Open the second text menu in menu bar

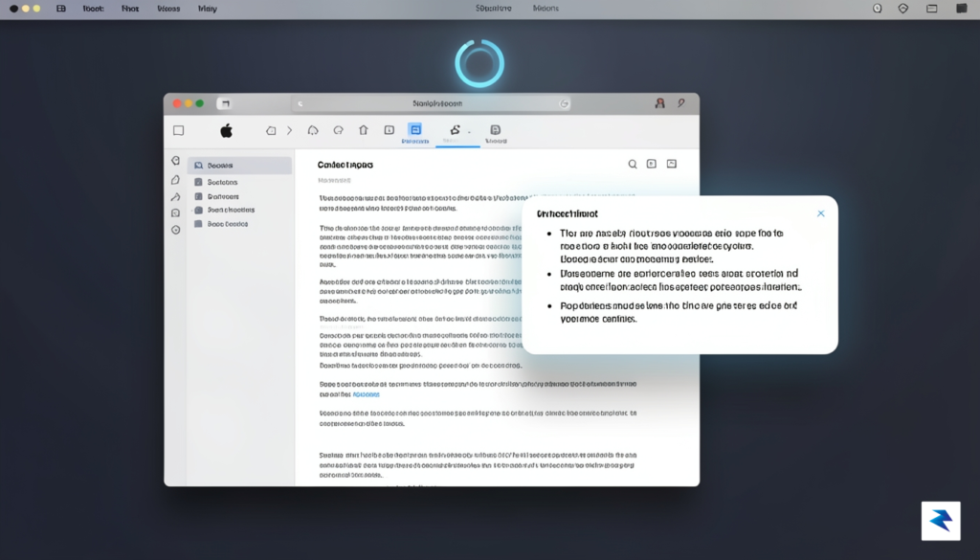pos(130,9)
